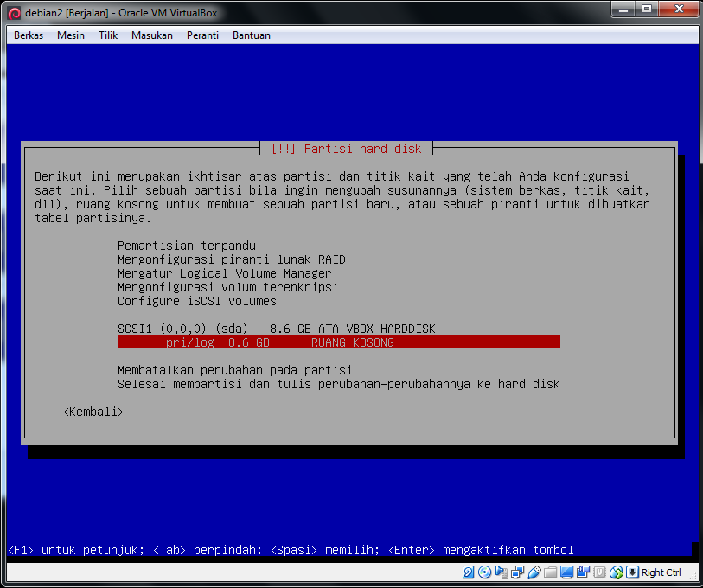This screenshot has width=703, height=588.
Task: Minimize the VirtualBox window
Action: pyautogui.click(x=623, y=10)
